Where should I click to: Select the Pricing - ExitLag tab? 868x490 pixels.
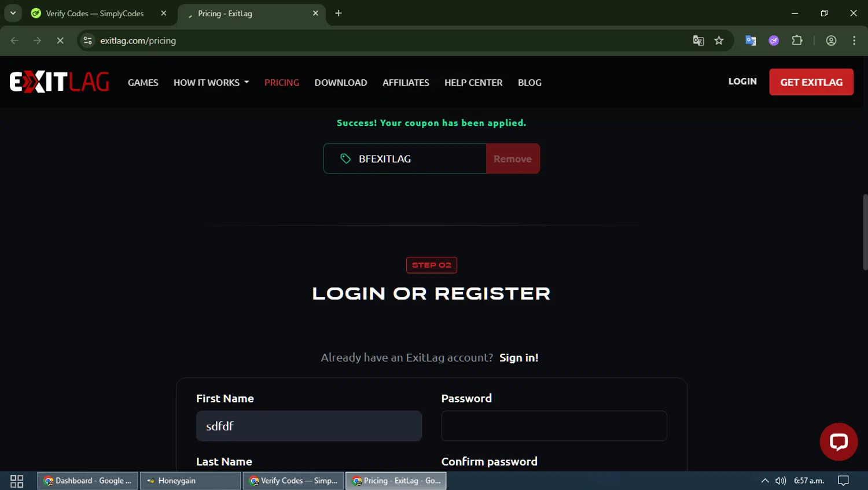(252, 13)
